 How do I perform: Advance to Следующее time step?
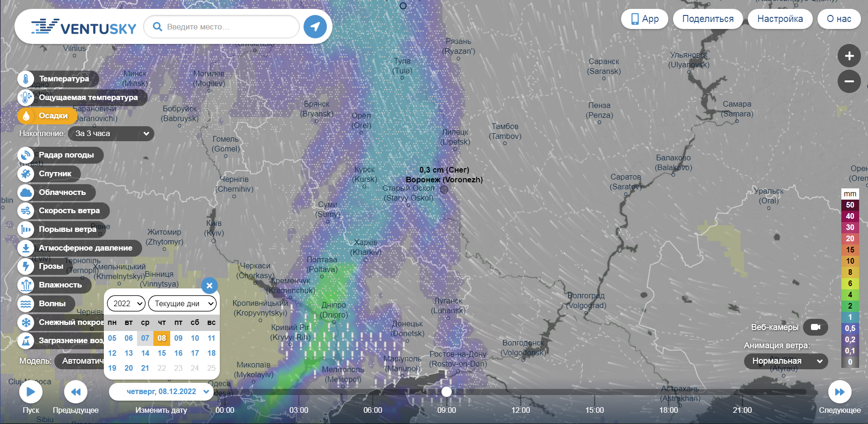pyautogui.click(x=840, y=392)
